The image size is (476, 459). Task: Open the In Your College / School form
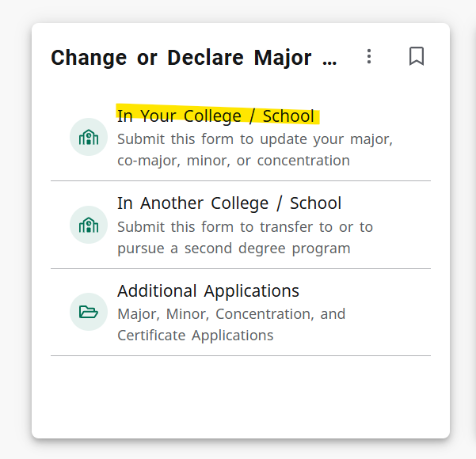pyautogui.click(x=215, y=116)
